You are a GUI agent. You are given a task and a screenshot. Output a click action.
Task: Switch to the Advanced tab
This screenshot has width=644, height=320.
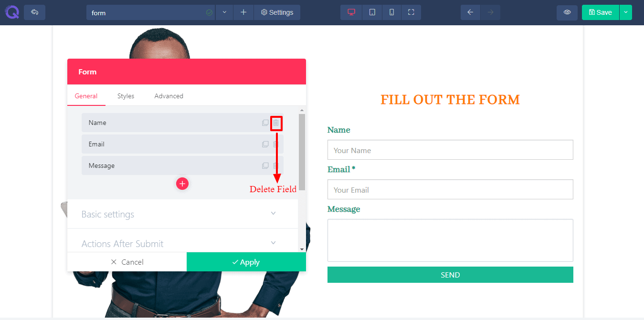[169, 96]
